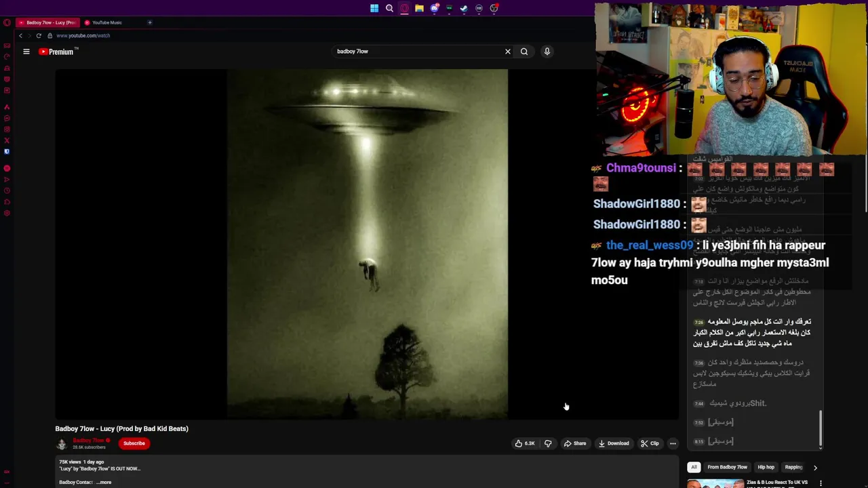Open Windows Start menu
Viewport: 868px width, 488px height.
(374, 8)
